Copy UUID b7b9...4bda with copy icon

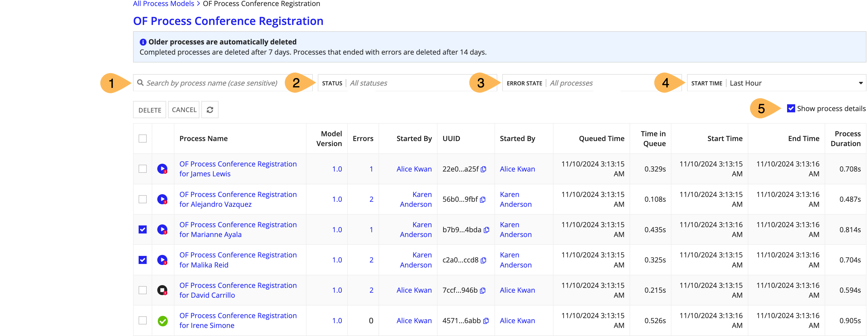pyautogui.click(x=487, y=230)
